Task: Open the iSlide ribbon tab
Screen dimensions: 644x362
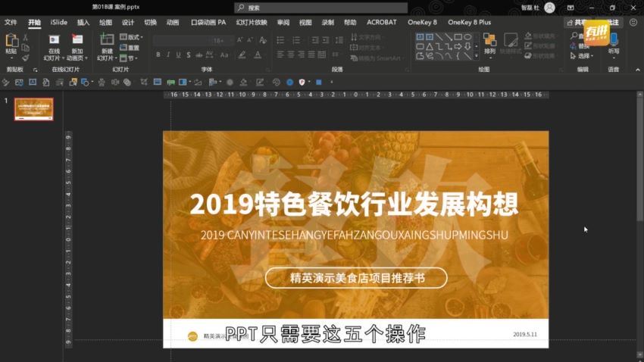Action: click(x=59, y=23)
